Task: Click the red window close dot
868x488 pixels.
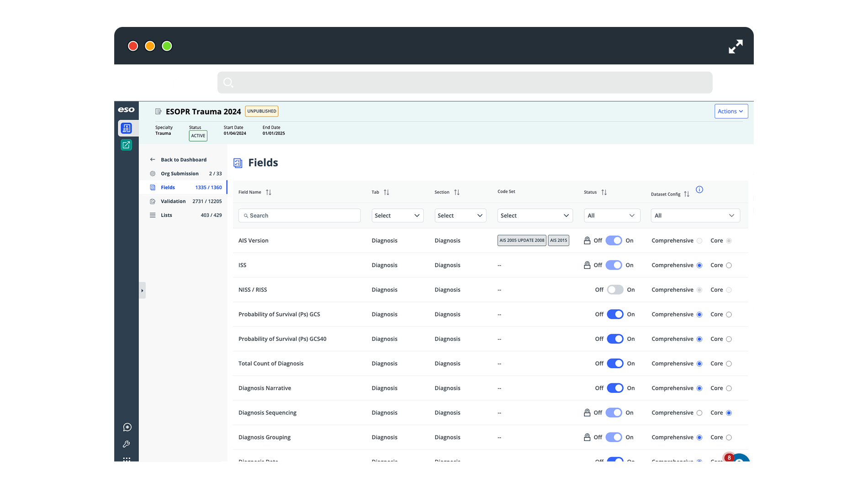Action: pos(133,46)
